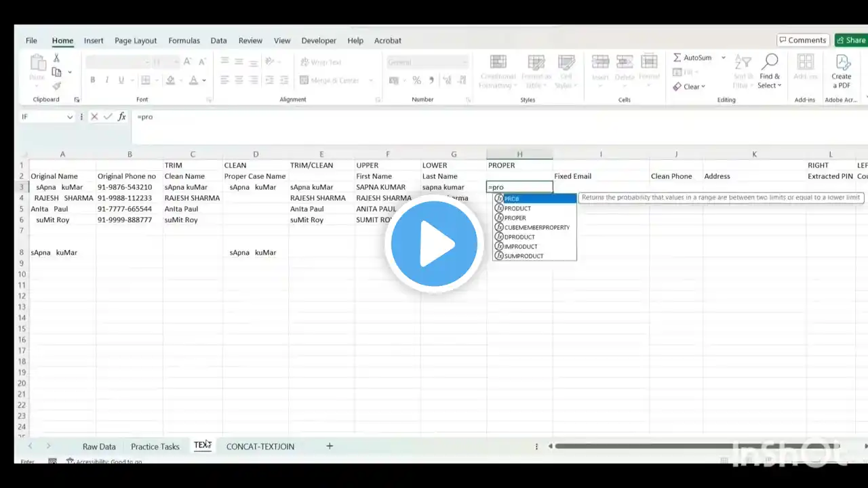Open the Clear dropdown
868x488 pixels.
coord(689,87)
